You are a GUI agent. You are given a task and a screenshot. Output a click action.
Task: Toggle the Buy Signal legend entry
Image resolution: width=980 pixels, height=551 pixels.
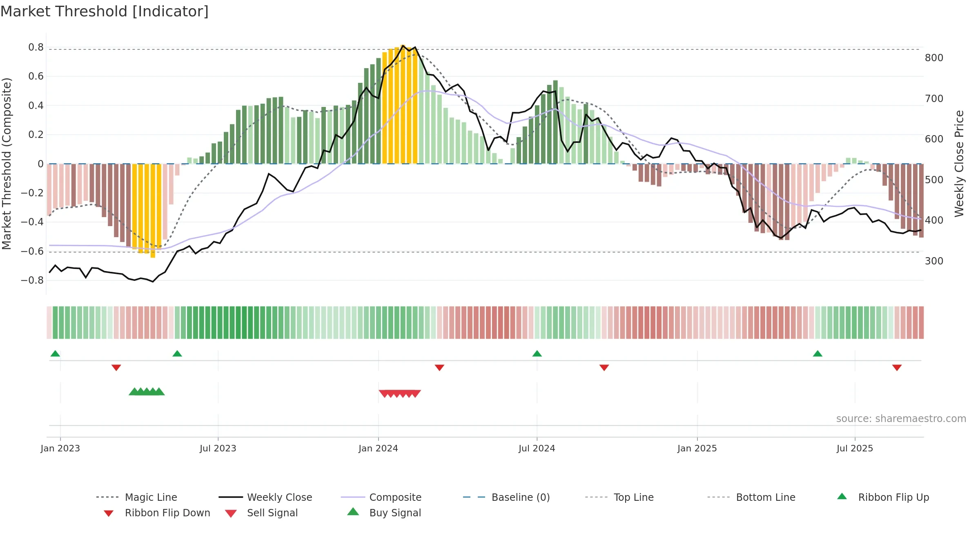pyautogui.click(x=384, y=513)
